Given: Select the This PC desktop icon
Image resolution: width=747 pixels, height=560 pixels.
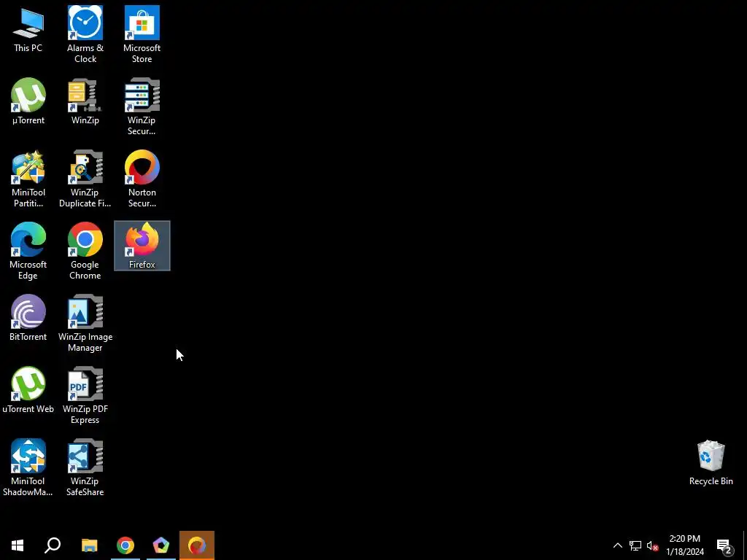Looking at the screenshot, I should point(28,29).
